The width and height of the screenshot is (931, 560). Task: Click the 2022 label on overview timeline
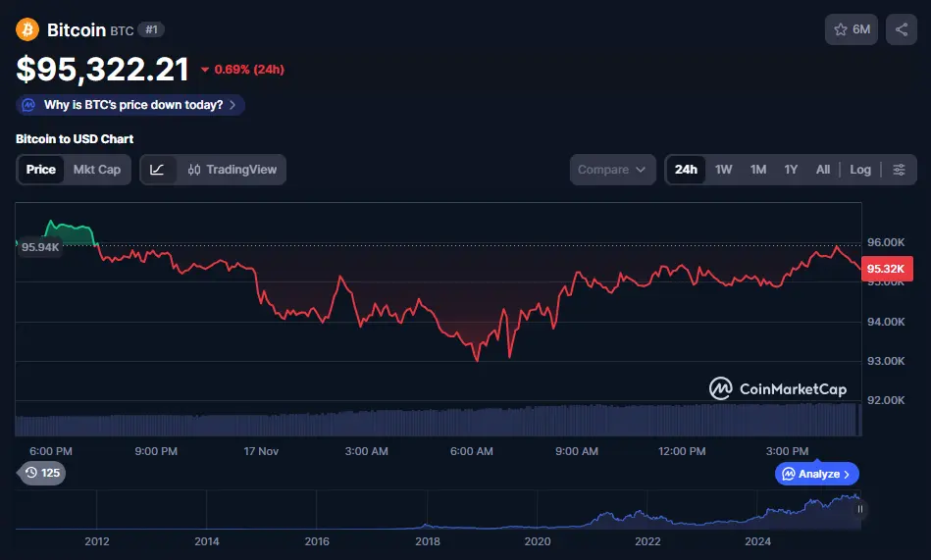click(x=647, y=541)
